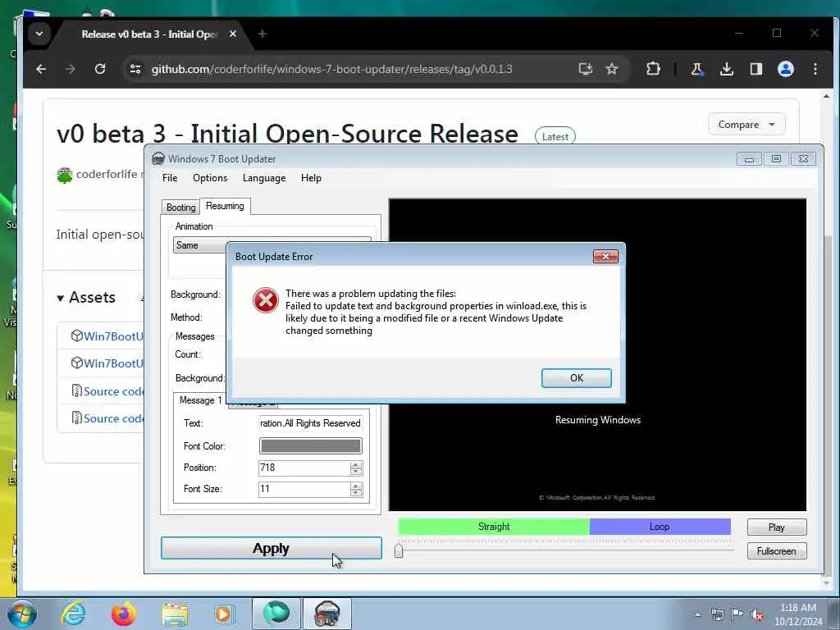The height and width of the screenshot is (630, 840).
Task: Click browser Back arrow
Action: 41,69
